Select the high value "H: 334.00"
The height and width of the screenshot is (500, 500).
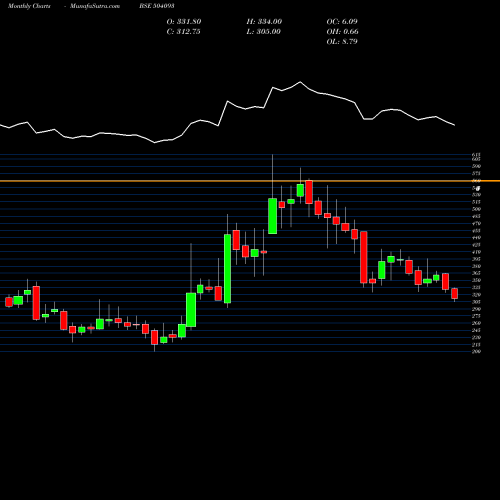[264, 22]
